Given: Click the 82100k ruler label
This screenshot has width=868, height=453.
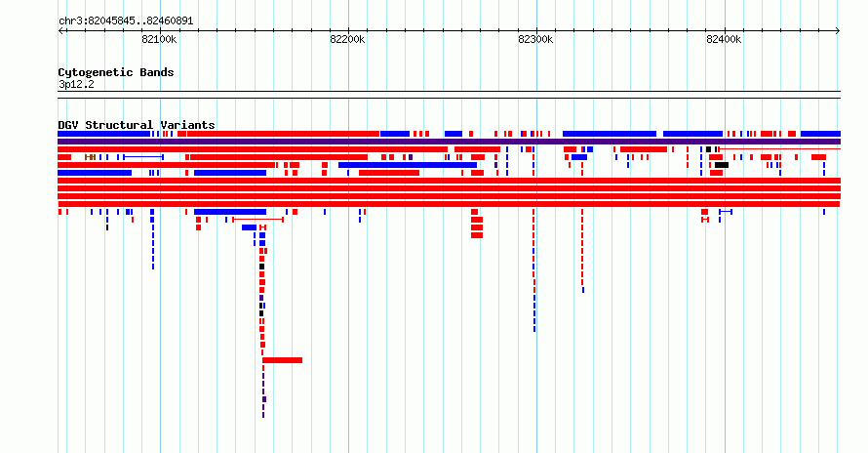Looking at the screenshot, I should [x=159, y=39].
